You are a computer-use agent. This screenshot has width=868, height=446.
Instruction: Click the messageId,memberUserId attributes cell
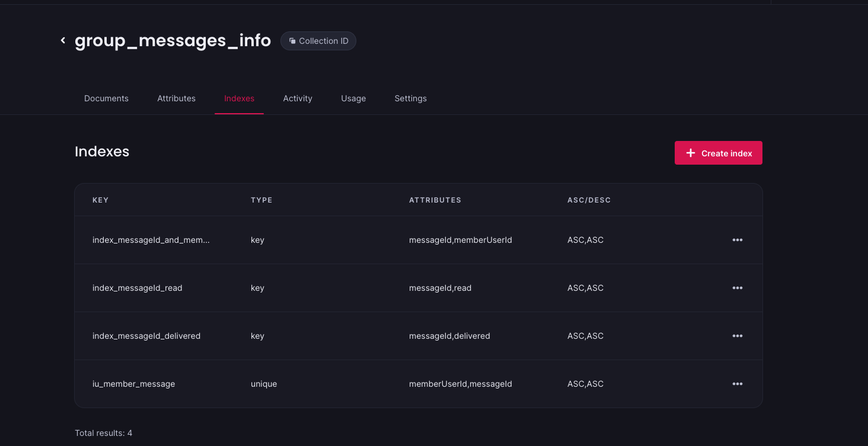461,240
